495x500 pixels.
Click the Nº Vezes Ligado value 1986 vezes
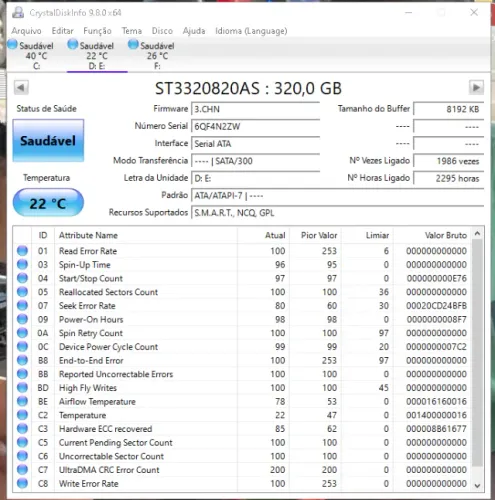pos(449,161)
